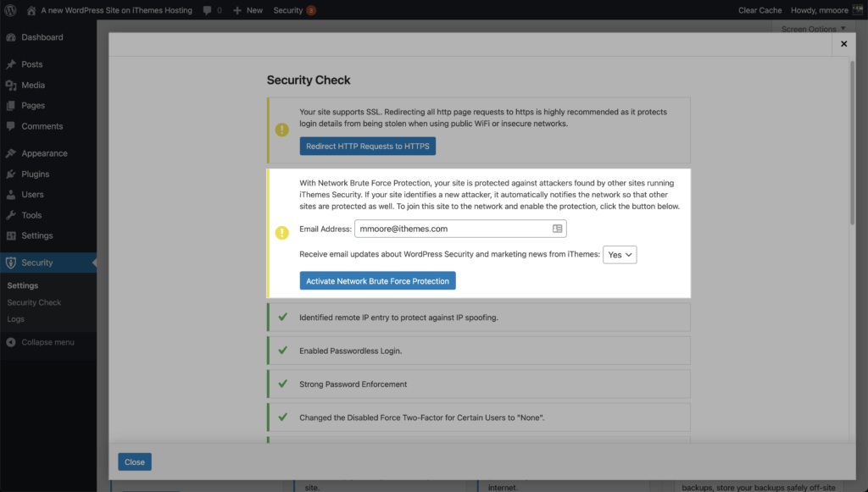Click the Security shield icon in sidebar

coord(10,263)
